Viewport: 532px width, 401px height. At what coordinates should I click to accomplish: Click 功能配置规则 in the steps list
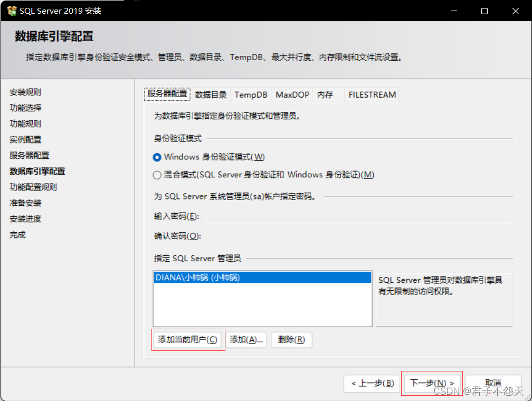pyautogui.click(x=33, y=187)
